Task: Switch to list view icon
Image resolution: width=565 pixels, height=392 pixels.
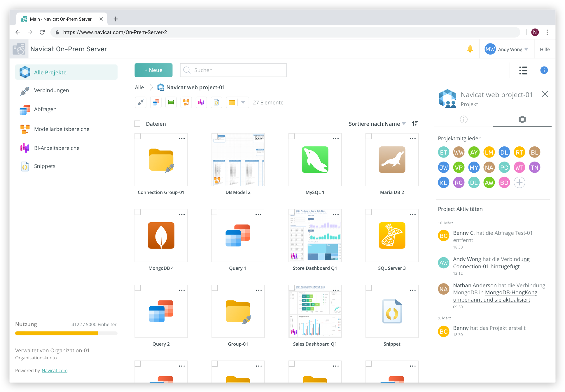Action: (x=523, y=70)
